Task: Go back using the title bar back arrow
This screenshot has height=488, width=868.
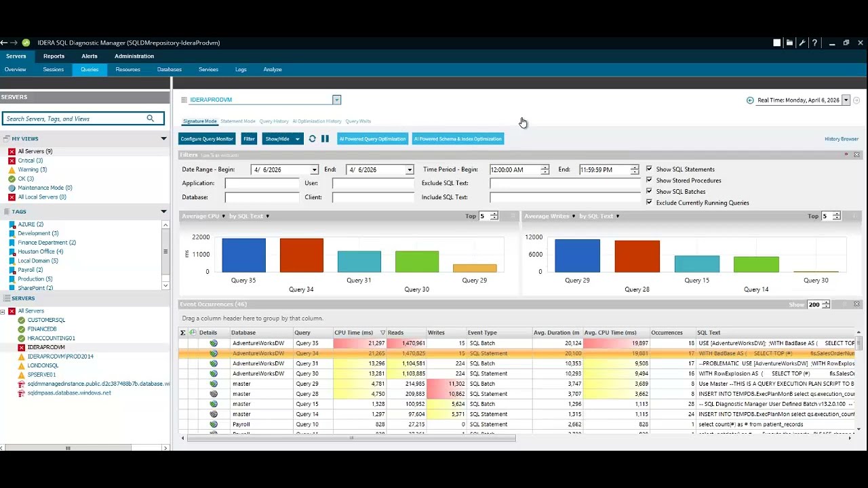Action: [x=4, y=43]
